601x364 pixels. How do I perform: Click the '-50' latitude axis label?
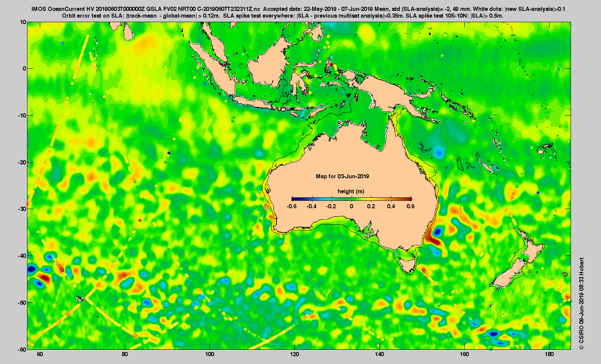[x=22, y=302]
